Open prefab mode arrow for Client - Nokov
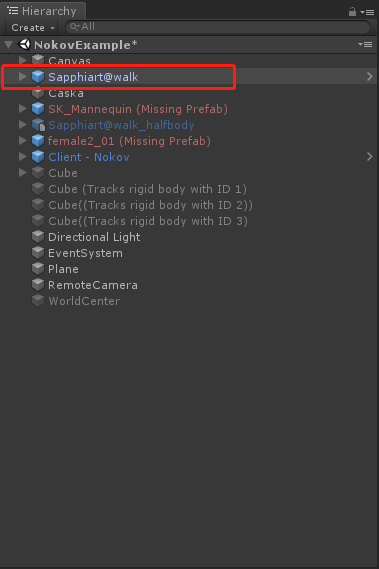Image resolution: width=379 pixels, height=569 pixels. [370, 156]
